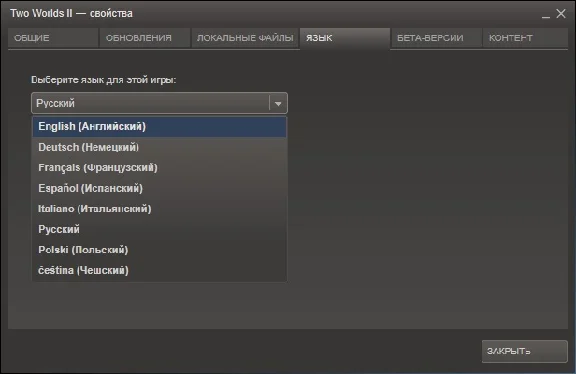
Task: Minimize the Two Worlds II properties window
Action: (546, 15)
